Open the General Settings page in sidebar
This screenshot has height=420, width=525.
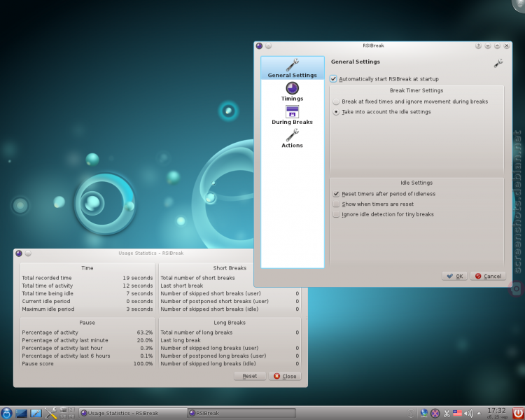pyautogui.click(x=293, y=68)
